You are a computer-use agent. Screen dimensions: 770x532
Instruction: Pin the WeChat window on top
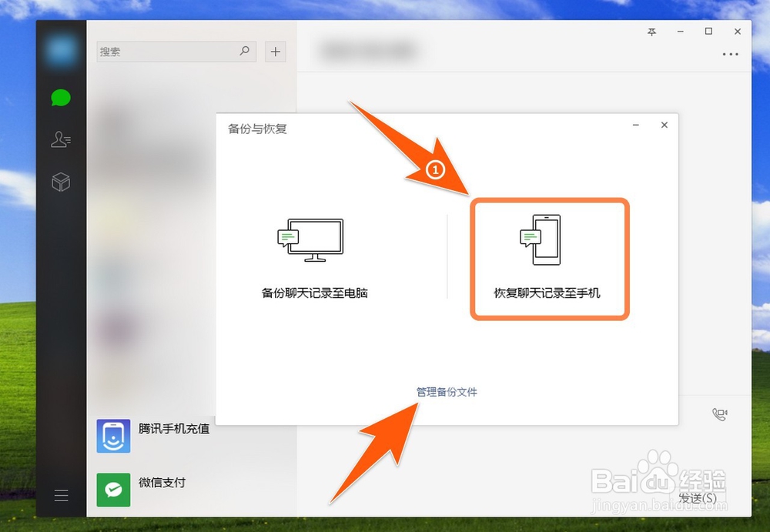pyautogui.click(x=651, y=32)
